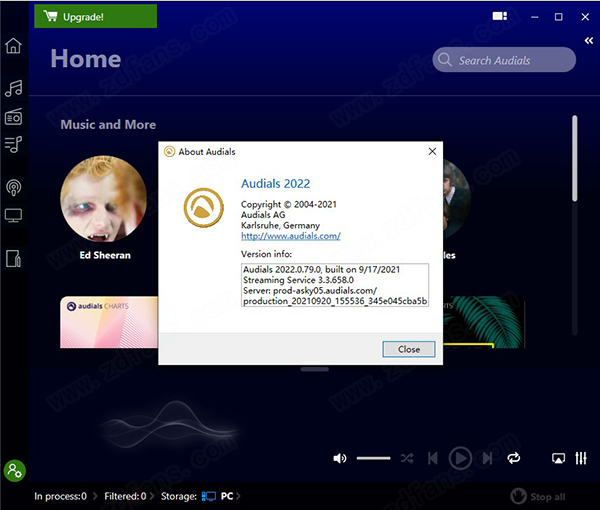Toggle repeat mode
Viewport: 600px width, 510px height.
tap(514, 458)
